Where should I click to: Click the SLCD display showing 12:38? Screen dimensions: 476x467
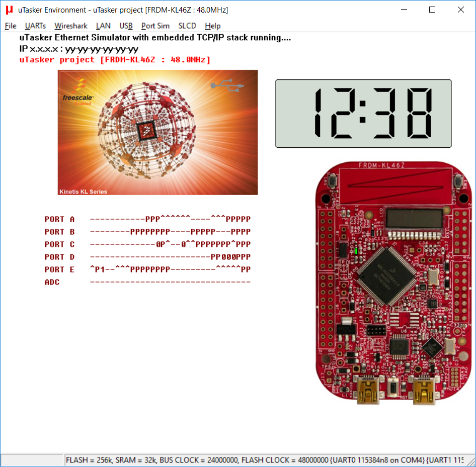coord(363,114)
